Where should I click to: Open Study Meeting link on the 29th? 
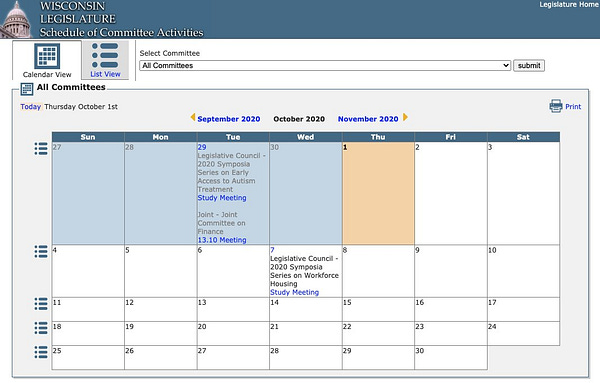click(x=222, y=198)
